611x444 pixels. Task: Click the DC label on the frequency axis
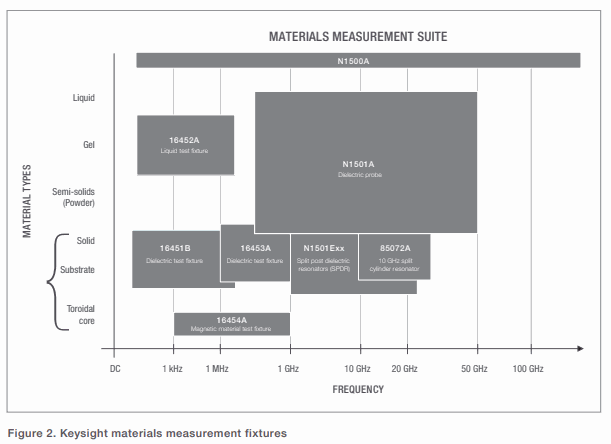pyautogui.click(x=115, y=369)
